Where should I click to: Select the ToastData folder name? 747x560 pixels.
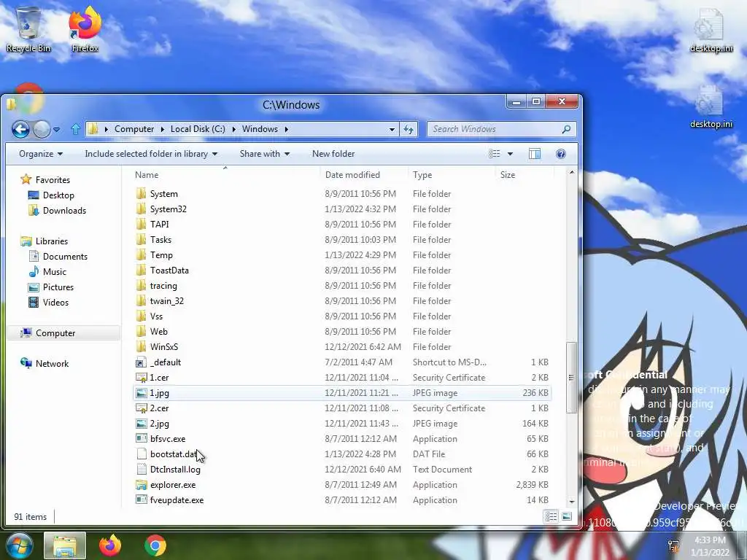tap(169, 271)
